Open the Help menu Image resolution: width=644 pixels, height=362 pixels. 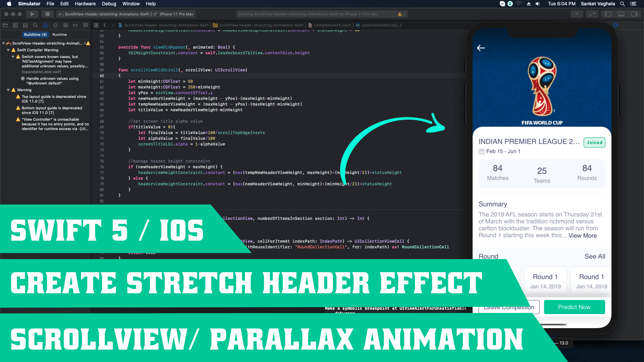click(151, 4)
